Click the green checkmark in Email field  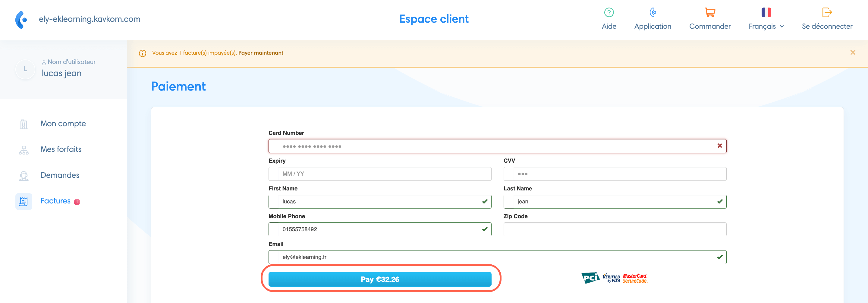[720, 257]
